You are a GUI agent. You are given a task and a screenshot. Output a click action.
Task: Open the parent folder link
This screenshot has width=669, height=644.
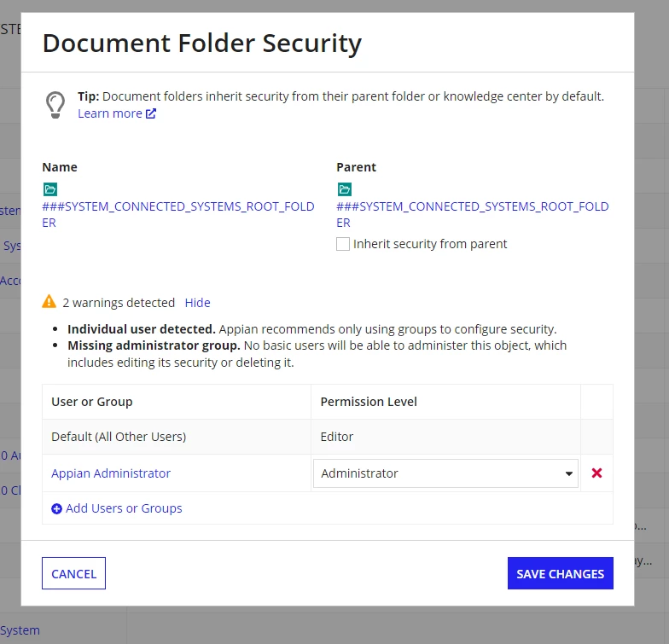click(473, 215)
